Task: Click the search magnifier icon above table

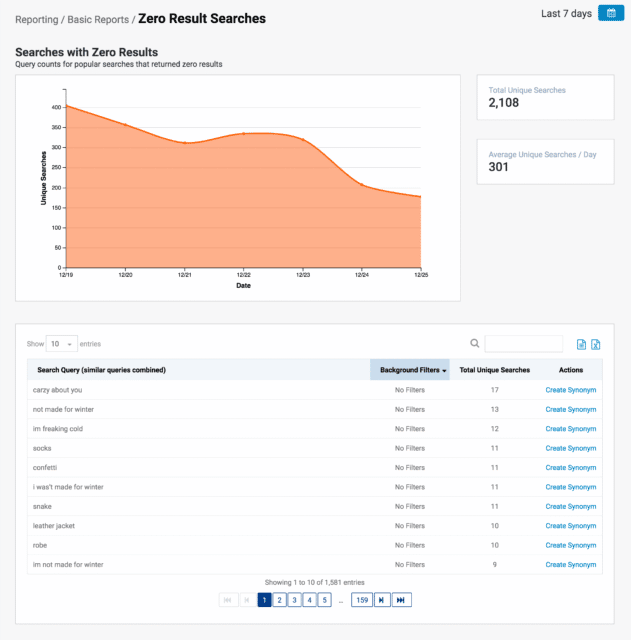Action: tap(474, 343)
